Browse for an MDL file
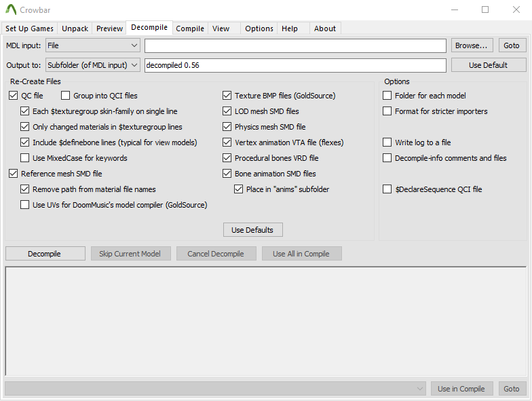Image resolution: width=532 pixels, height=401 pixels. [x=471, y=45]
